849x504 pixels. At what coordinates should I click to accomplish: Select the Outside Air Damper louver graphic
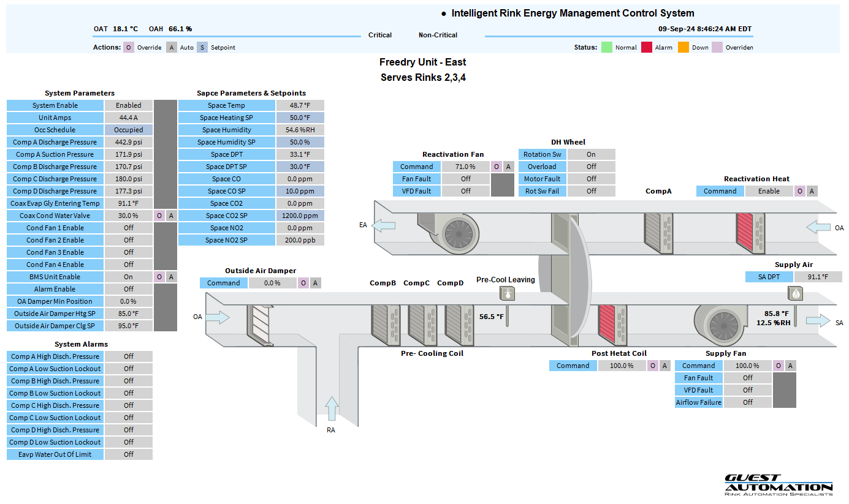257,323
